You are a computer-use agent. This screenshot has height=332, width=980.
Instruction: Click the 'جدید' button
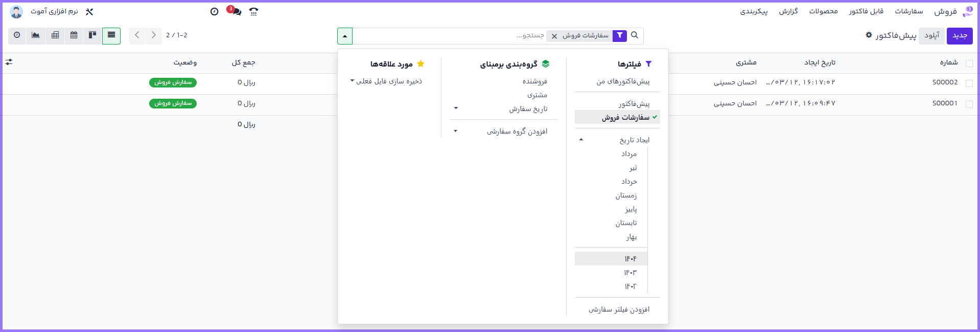pyautogui.click(x=959, y=36)
